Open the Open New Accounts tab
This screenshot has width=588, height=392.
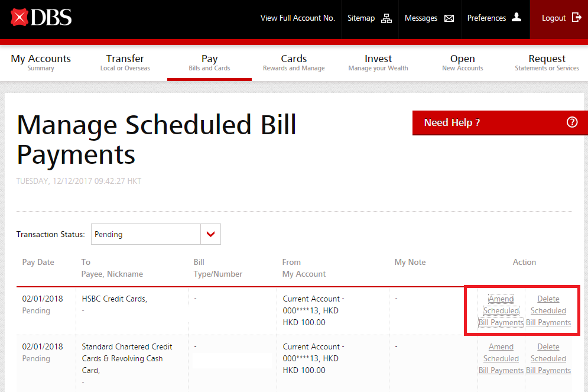[x=462, y=62]
